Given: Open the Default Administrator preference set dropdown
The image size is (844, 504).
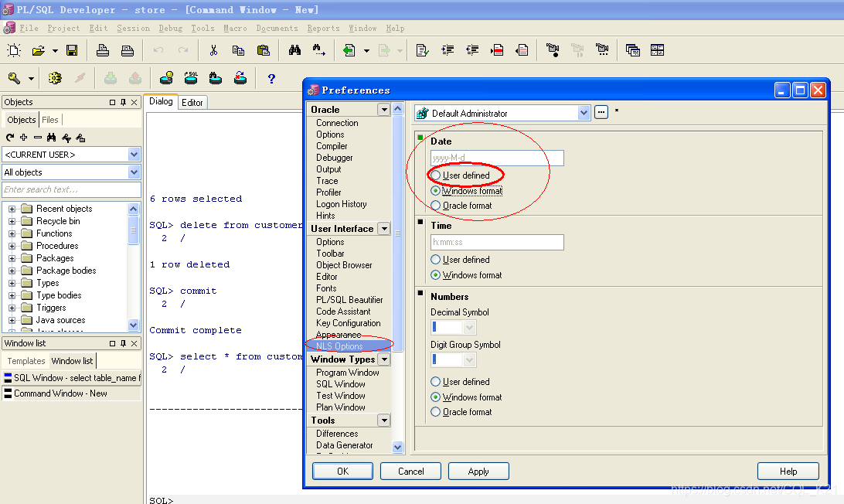Looking at the screenshot, I should (x=585, y=112).
